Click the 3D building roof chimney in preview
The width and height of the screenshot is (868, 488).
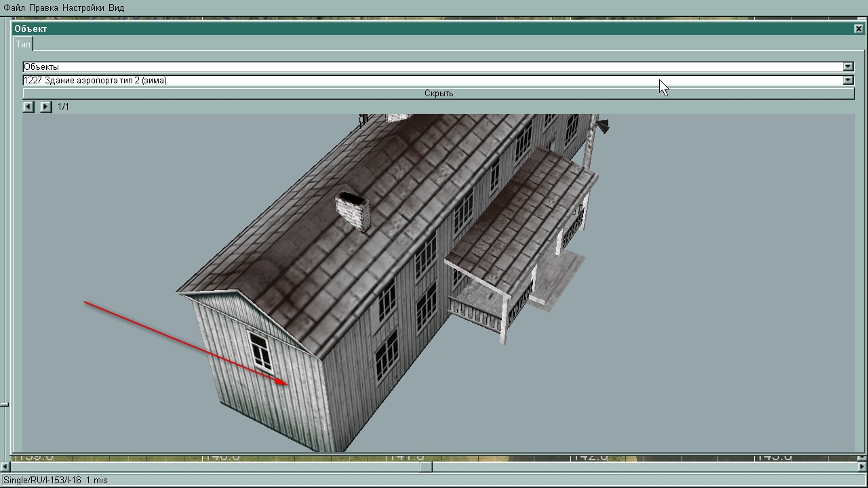tap(353, 210)
